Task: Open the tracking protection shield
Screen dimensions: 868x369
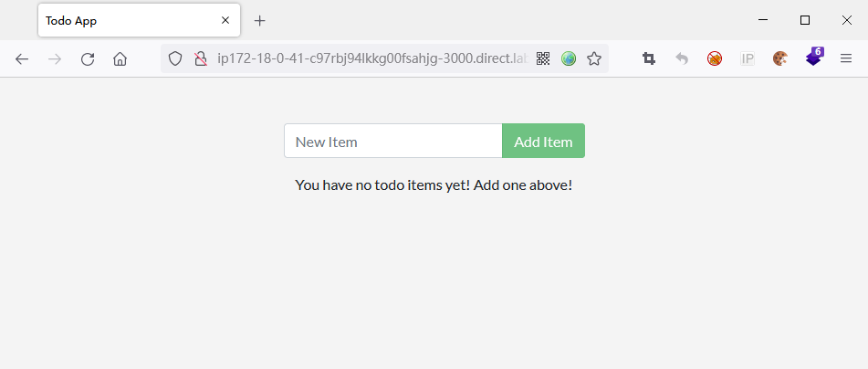Action: coord(176,59)
